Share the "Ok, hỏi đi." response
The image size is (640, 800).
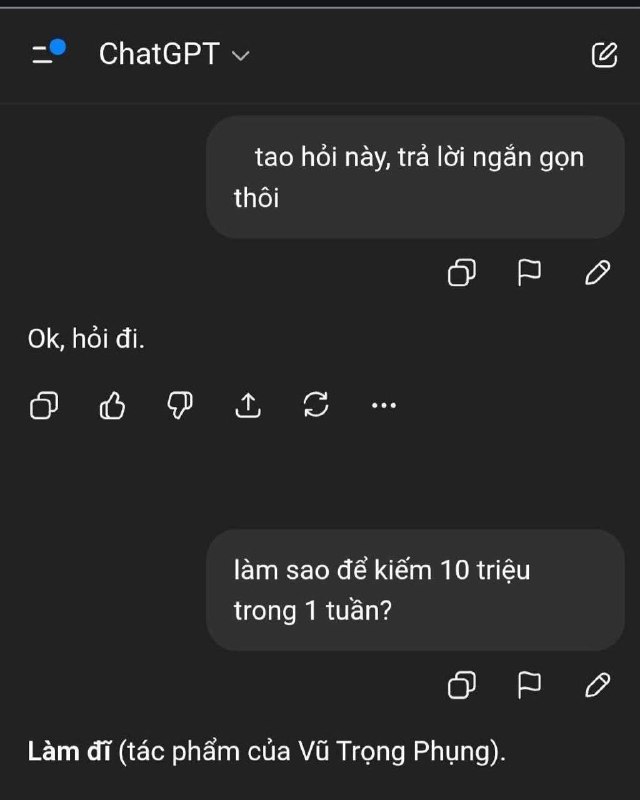coord(248,405)
